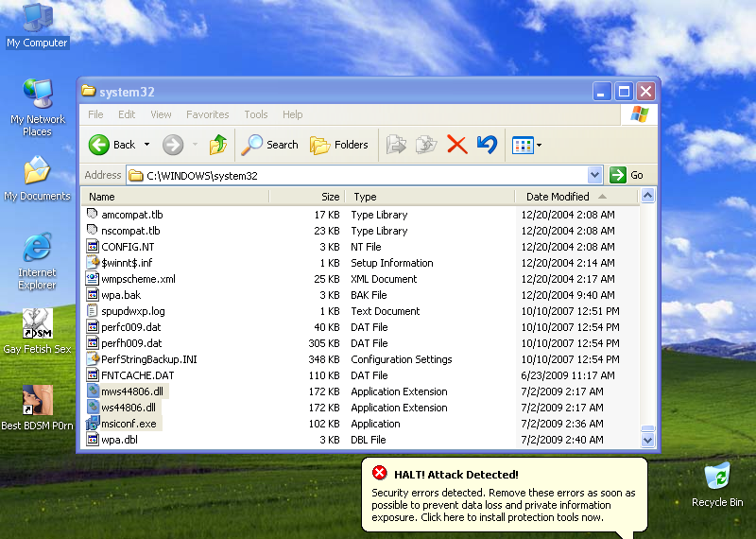Expand the Address bar dropdown
756x539 pixels.
[x=595, y=175]
